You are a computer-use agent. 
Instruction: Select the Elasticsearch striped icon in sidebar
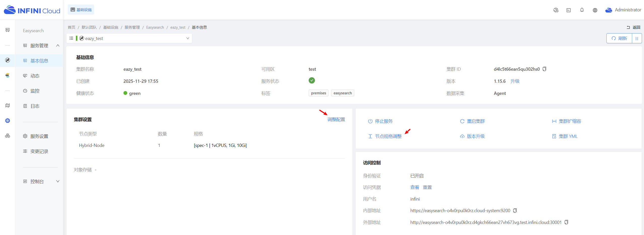(8, 75)
